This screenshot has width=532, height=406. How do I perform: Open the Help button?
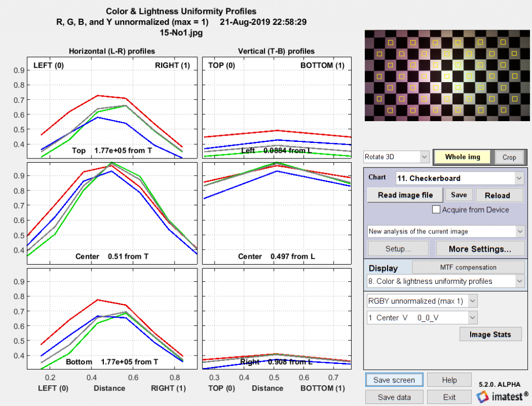click(449, 380)
